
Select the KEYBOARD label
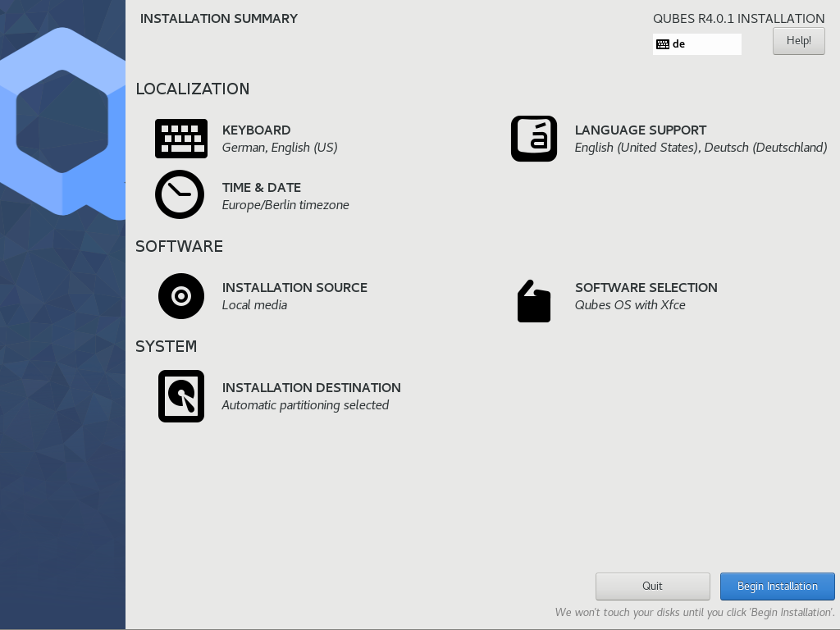(257, 130)
